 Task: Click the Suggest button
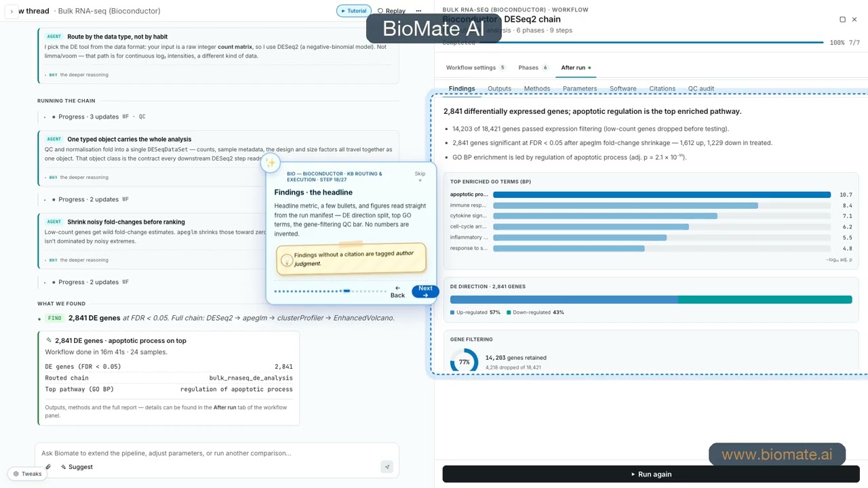pos(77,467)
